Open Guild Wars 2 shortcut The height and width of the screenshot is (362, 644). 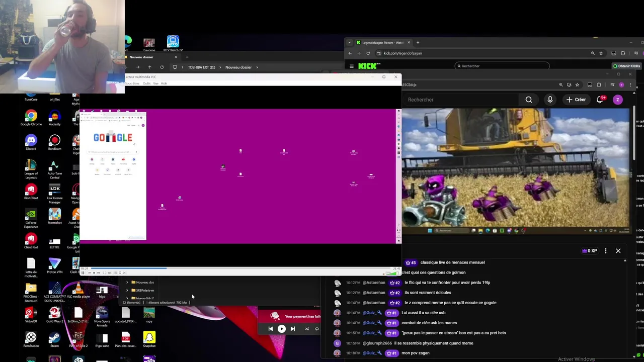(x=55, y=315)
